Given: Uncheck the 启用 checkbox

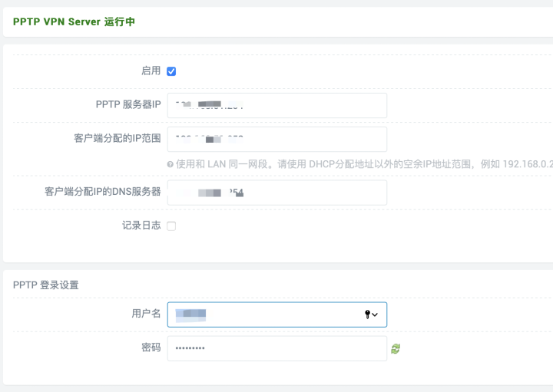Looking at the screenshot, I should pos(171,71).
